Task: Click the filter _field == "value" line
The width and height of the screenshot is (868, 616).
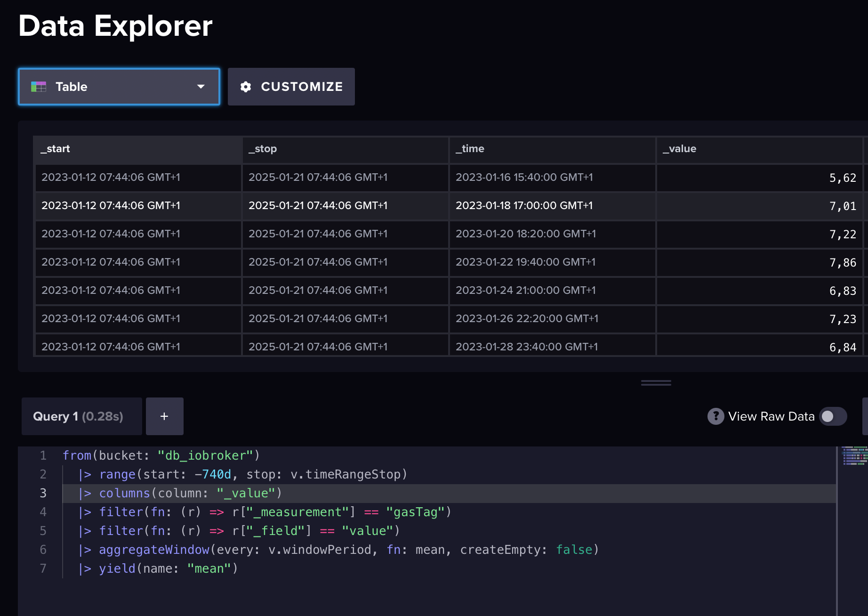Action: pyautogui.click(x=239, y=531)
